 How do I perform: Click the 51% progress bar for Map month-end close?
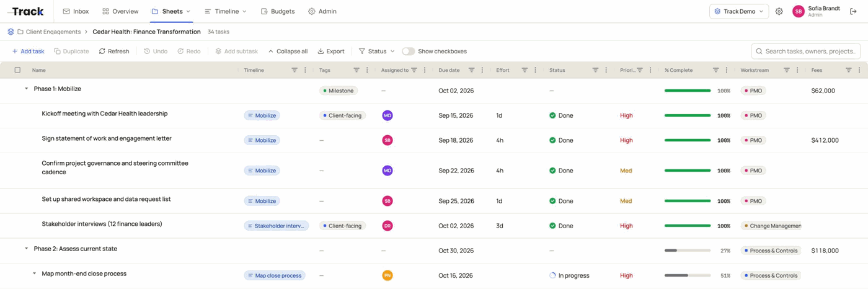pyautogui.click(x=688, y=275)
